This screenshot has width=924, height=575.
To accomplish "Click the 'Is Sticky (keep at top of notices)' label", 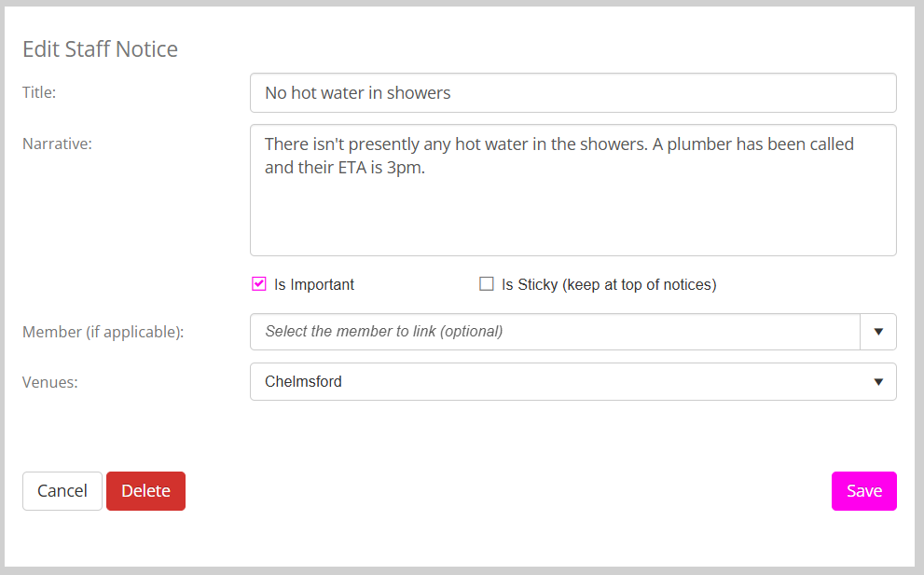I will tap(608, 285).
